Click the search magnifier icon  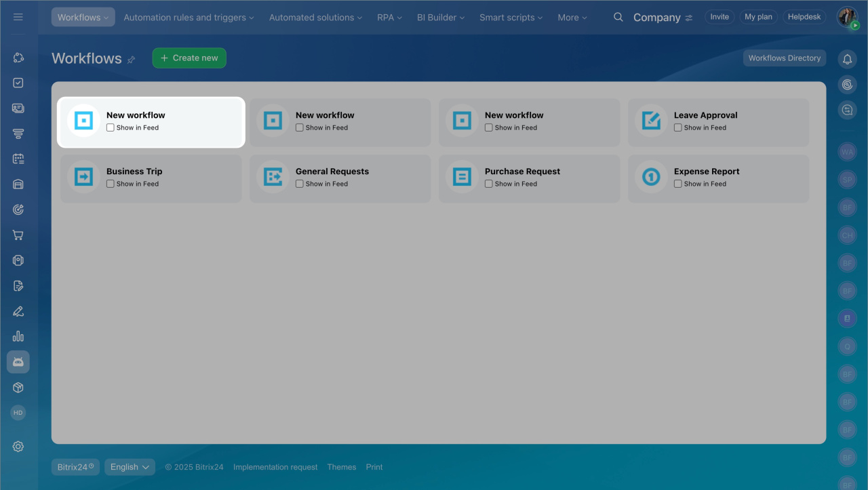coord(618,17)
